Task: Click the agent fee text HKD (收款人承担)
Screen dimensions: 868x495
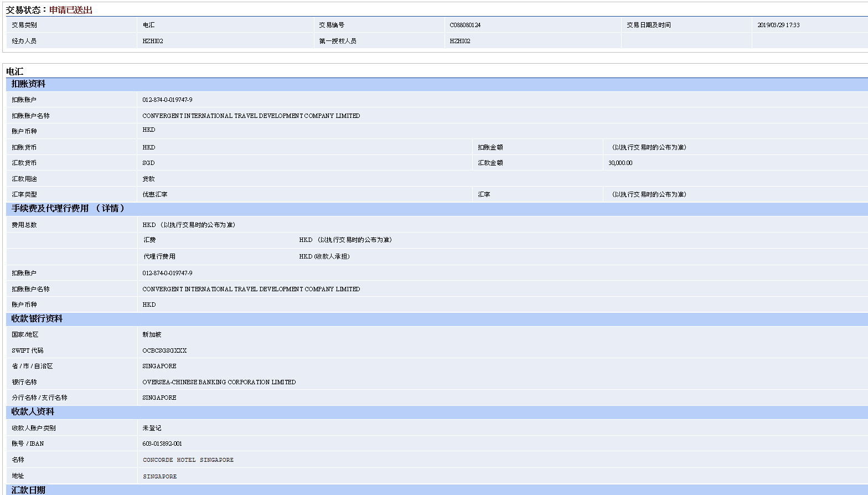Action: tap(324, 256)
